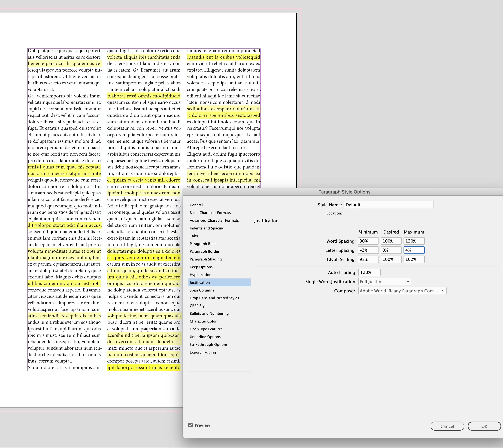Click the Word Spacing Minimum field
503x448 pixels.
point(368,241)
